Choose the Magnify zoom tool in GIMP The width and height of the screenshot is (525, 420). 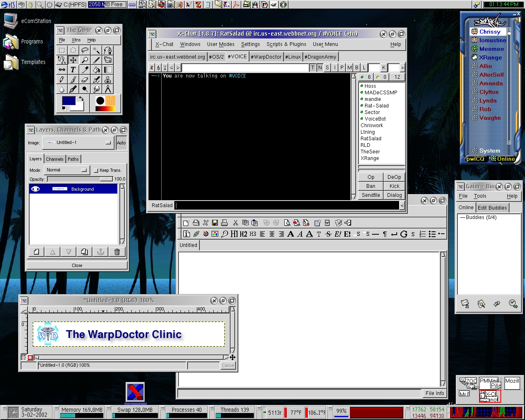click(x=84, y=60)
